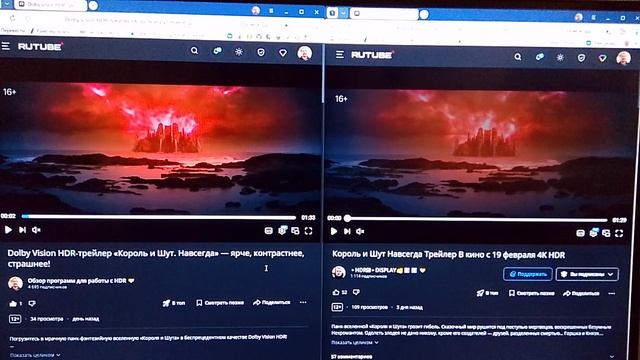
Task: Click the 'Поддержать' button
Action: pyautogui.click(x=528, y=274)
